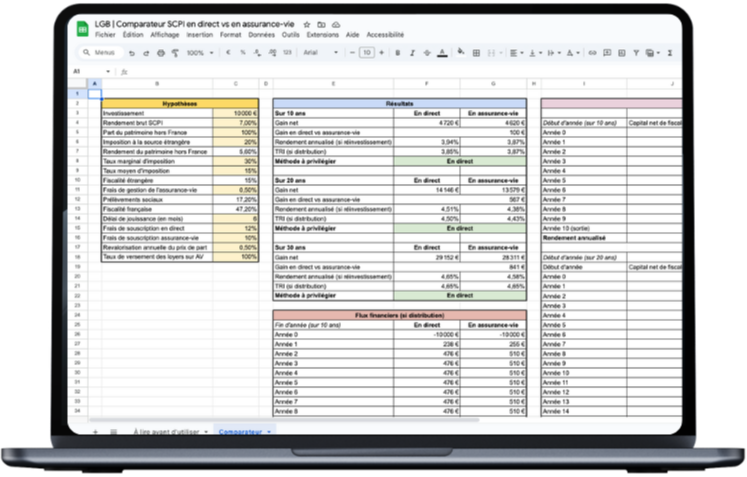Apply euro currency format

pos(228,52)
